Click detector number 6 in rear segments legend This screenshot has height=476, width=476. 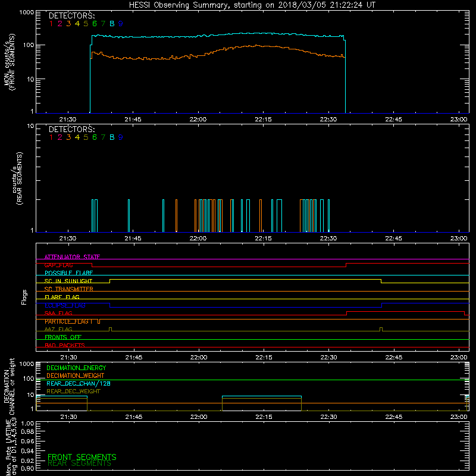coord(95,137)
